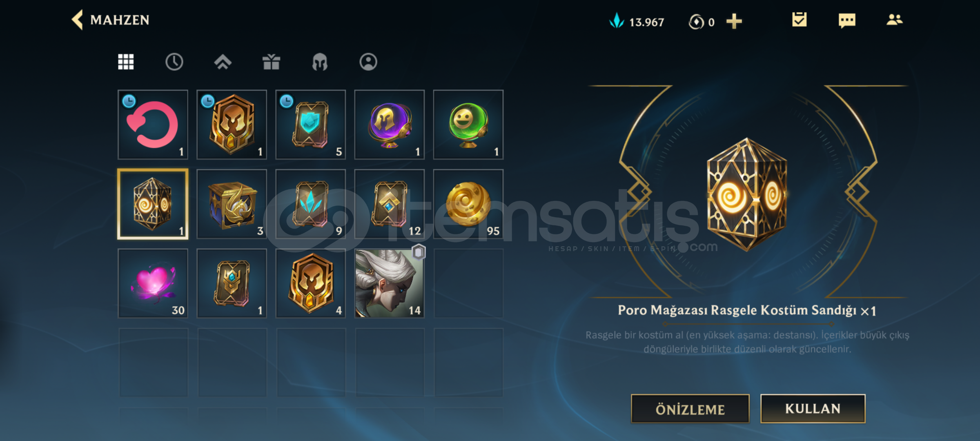The width and height of the screenshot is (980, 441).
Task: Select the purple helmet orb item
Action: point(390,125)
